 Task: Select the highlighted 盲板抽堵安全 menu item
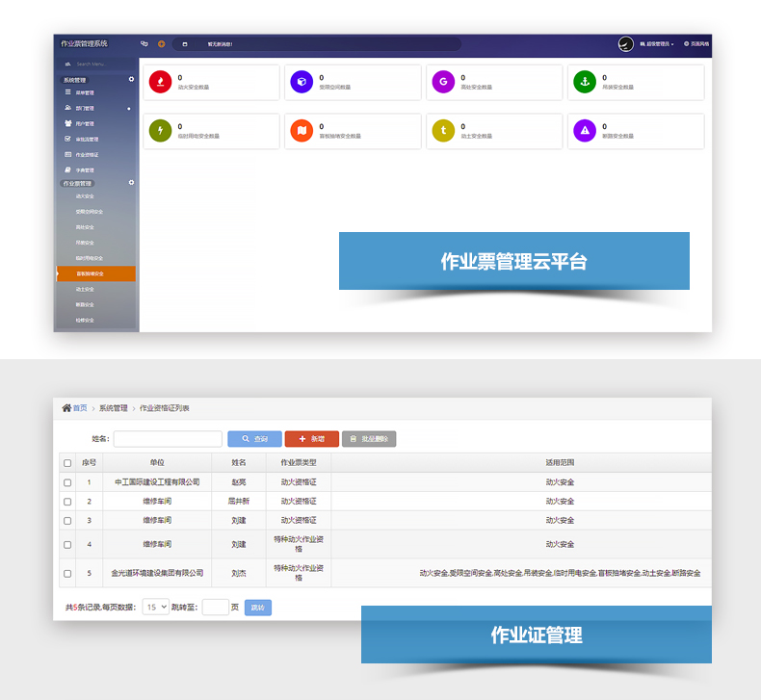tap(94, 273)
